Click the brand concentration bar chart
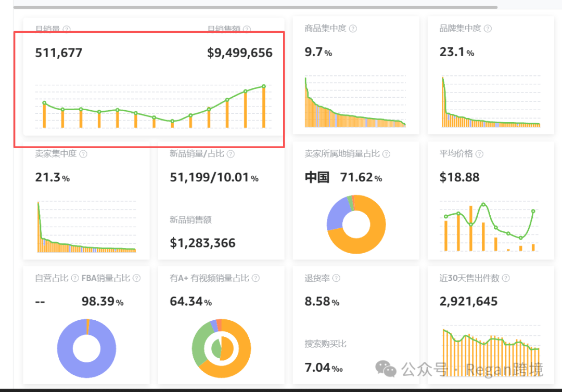 pos(491,101)
